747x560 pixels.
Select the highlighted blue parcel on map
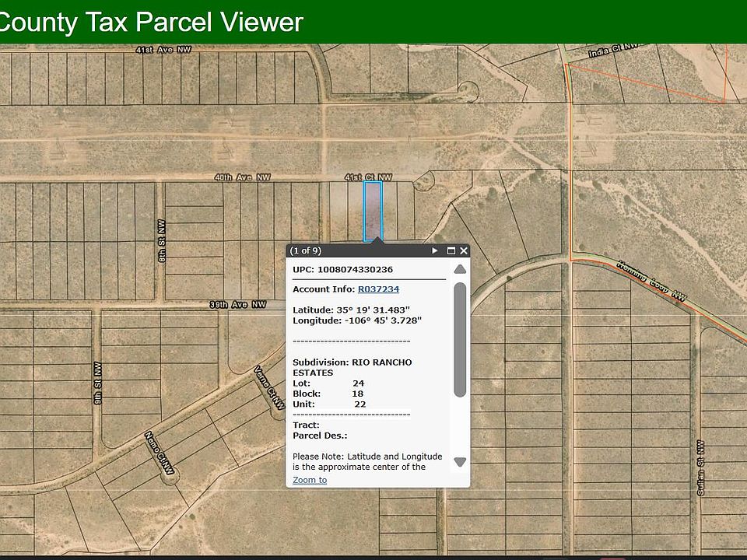coord(373,212)
